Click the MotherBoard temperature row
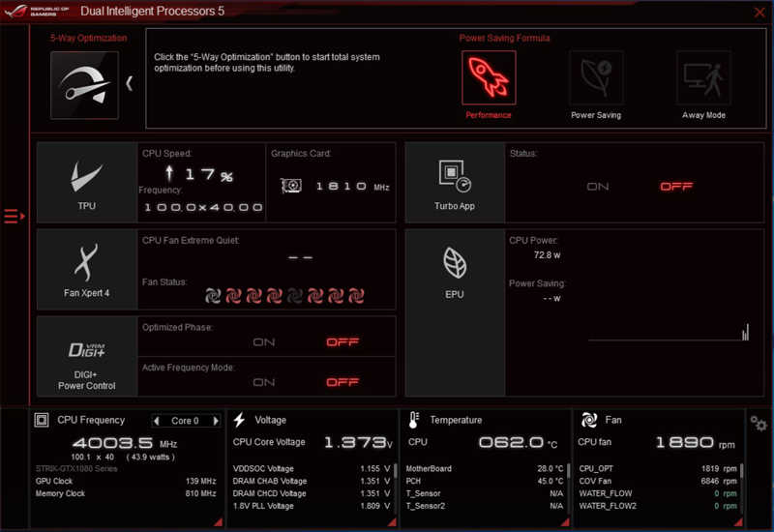 [x=485, y=468]
